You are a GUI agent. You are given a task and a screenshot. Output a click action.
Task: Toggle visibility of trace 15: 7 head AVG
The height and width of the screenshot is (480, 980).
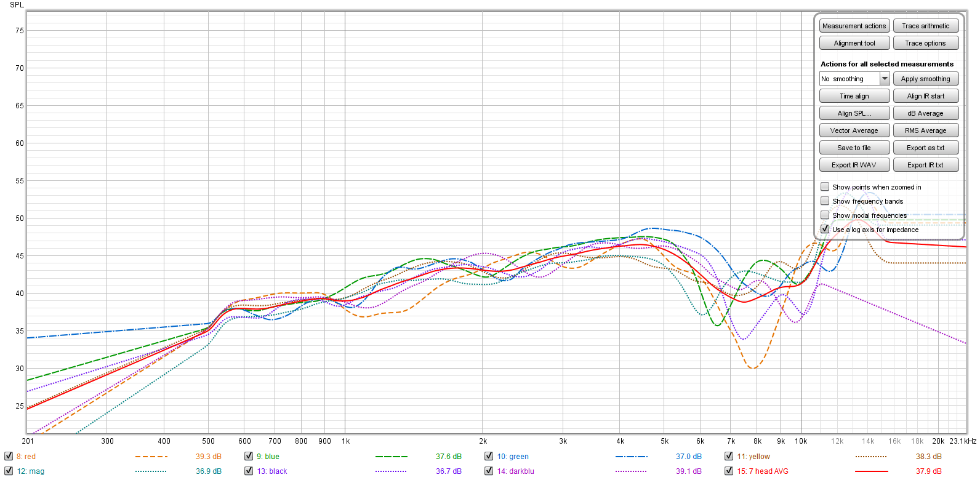(729, 471)
